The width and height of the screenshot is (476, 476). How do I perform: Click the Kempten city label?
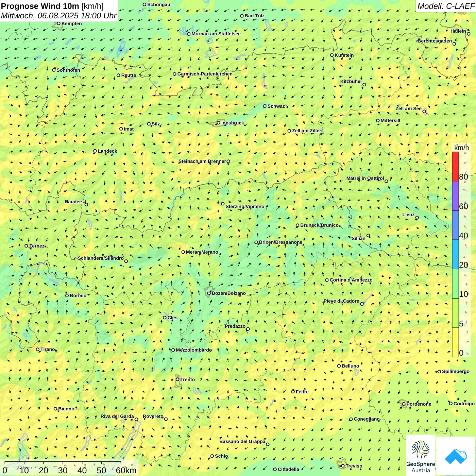click(x=71, y=23)
